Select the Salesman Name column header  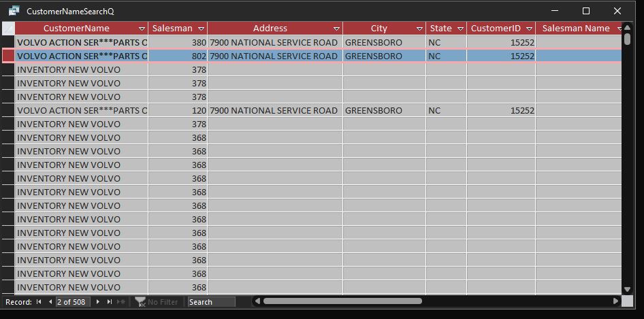pos(575,29)
